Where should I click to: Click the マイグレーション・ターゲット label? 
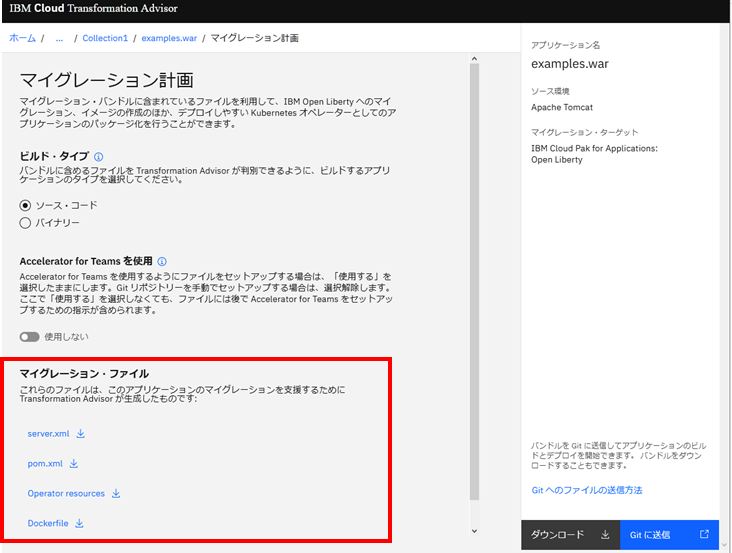(x=584, y=133)
